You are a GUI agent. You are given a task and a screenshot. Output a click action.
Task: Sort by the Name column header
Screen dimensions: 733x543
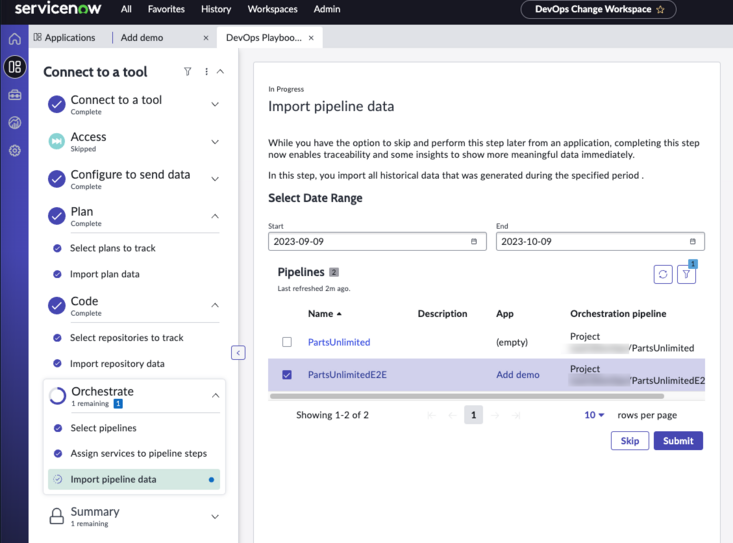(x=324, y=314)
